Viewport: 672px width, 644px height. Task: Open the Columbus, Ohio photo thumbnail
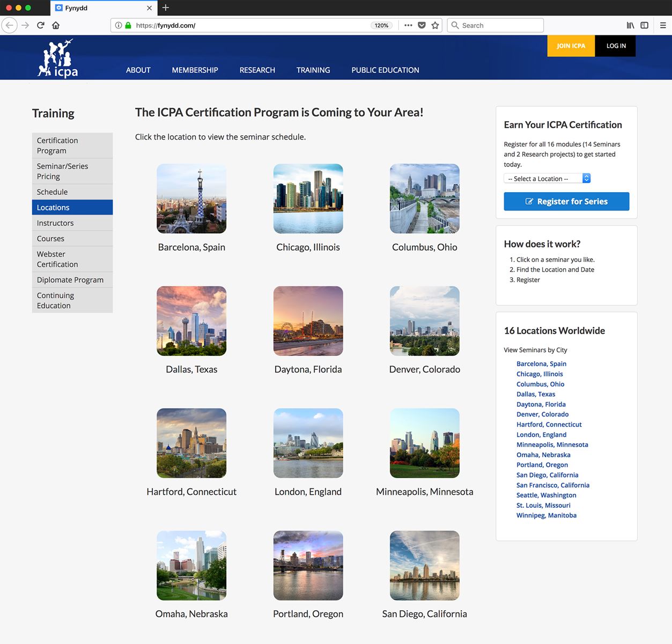point(425,199)
